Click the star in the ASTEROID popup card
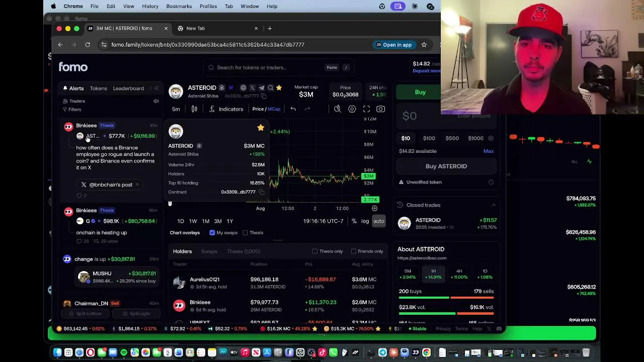This screenshot has width=644, height=362. pos(261,128)
